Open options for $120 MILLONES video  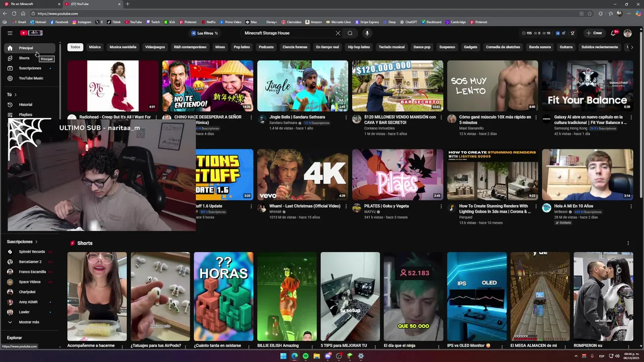pyautogui.click(x=441, y=118)
